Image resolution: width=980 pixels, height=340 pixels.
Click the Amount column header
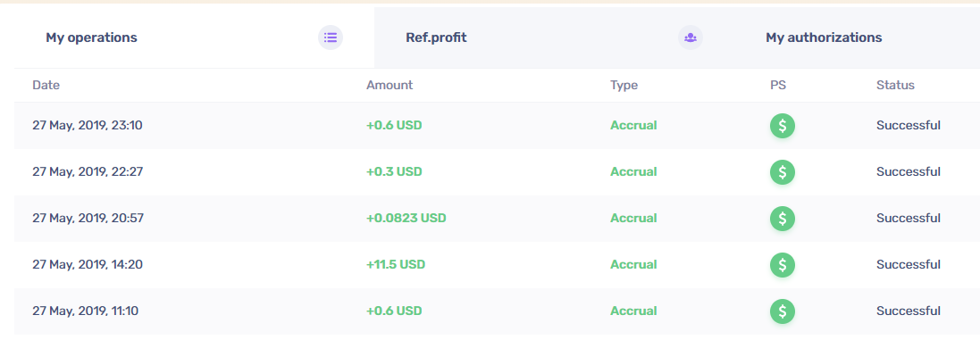tap(389, 86)
